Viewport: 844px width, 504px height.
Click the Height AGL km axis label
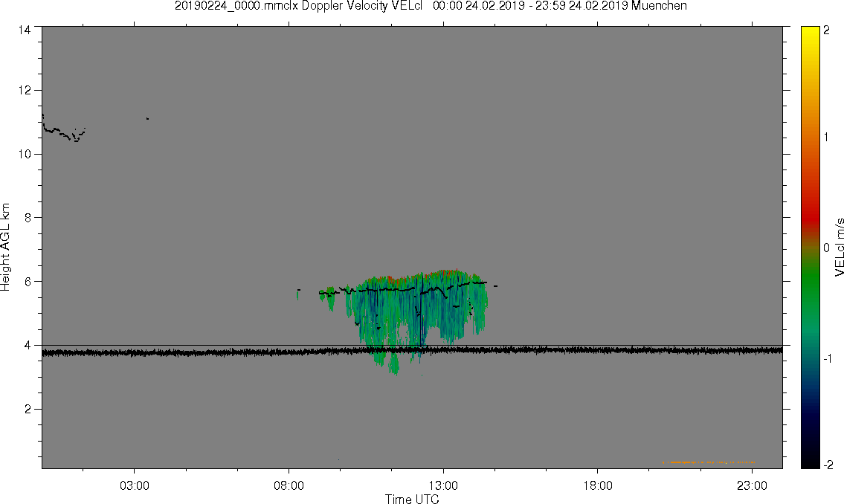(x=5, y=248)
